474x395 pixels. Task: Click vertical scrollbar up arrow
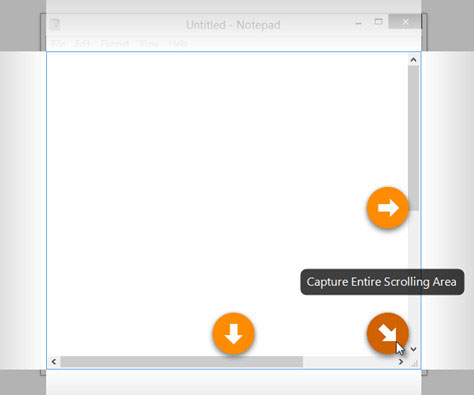(x=413, y=60)
